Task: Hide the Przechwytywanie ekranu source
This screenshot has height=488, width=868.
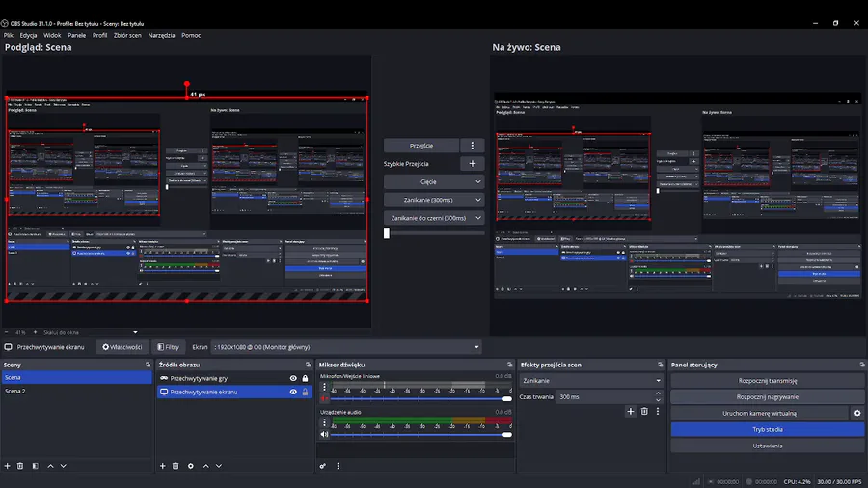Action: (x=293, y=392)
